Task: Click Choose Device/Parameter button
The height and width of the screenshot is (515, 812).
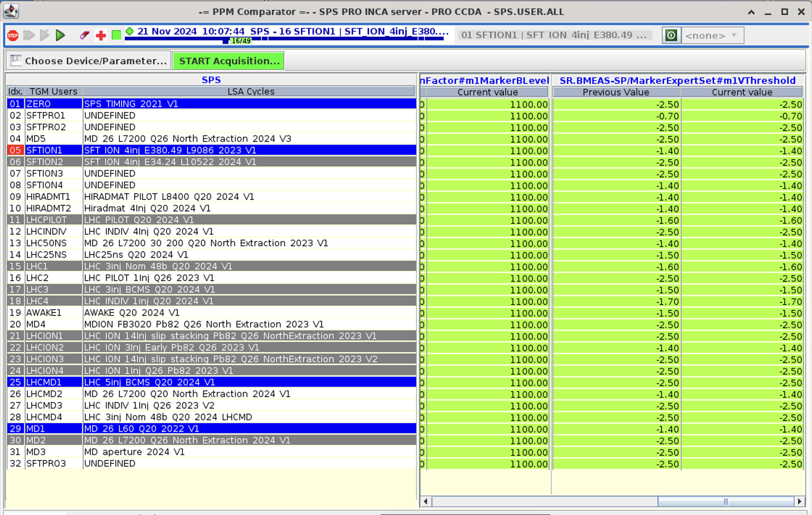Action: pyautogui.click(x=89, y=61)
